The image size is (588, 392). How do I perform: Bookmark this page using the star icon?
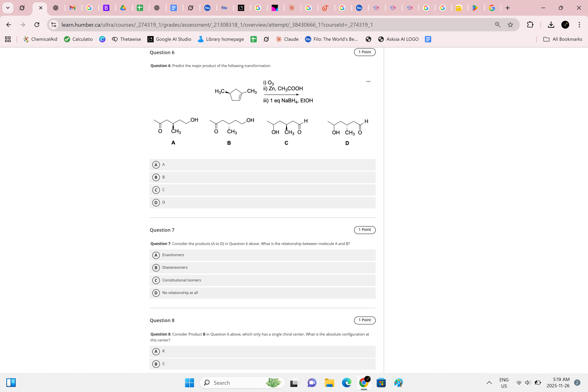point(510,24)
